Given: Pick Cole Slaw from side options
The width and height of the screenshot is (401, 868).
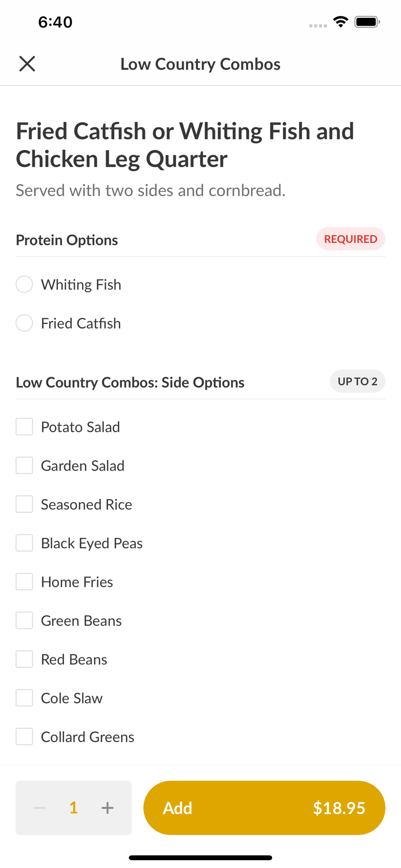Looking at the screenshot, I should (24, 698).
